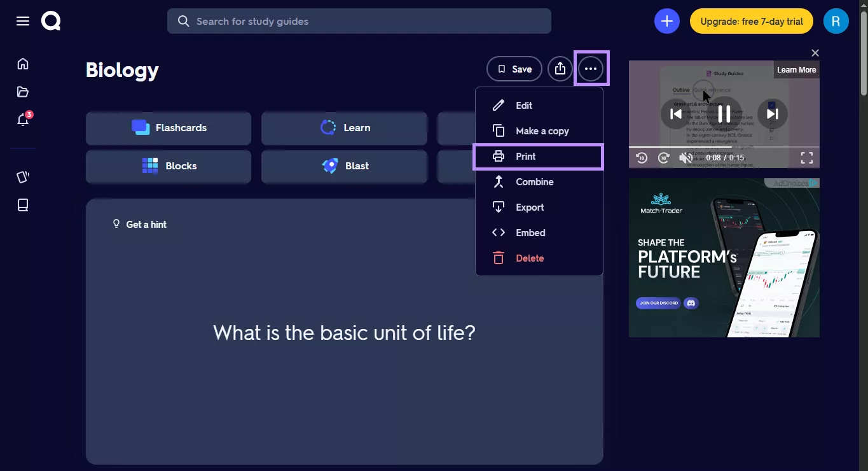Create new content with the plus button
The width and height of the screenshot is (868, 471).
click(666, 21)
